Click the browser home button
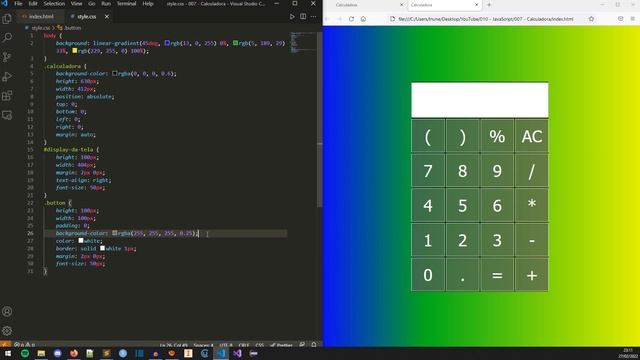Viewport: 640px width, 360px height. tap(363, 19)
